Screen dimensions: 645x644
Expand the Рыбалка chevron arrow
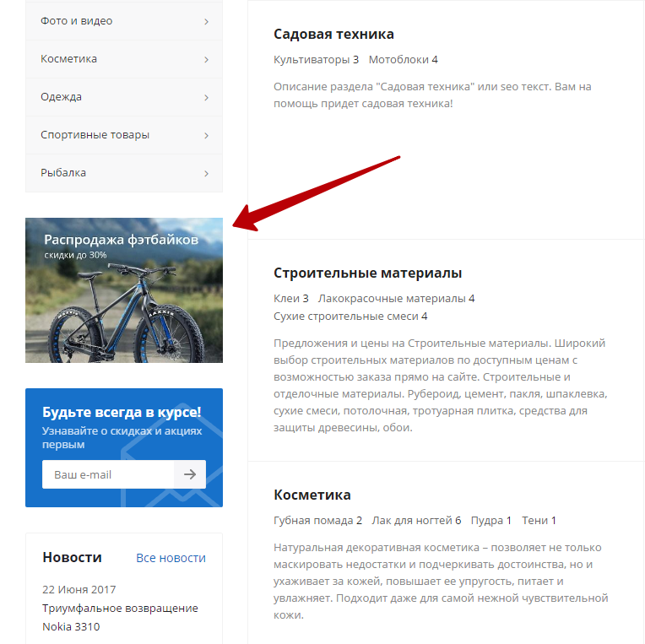pos(207,174)
